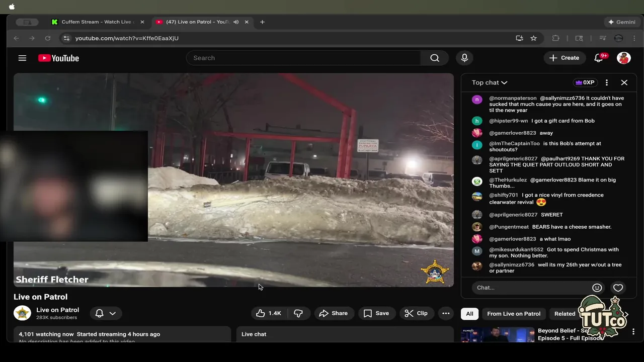
Task: Click install app icon in address bar
Action: 519,38
